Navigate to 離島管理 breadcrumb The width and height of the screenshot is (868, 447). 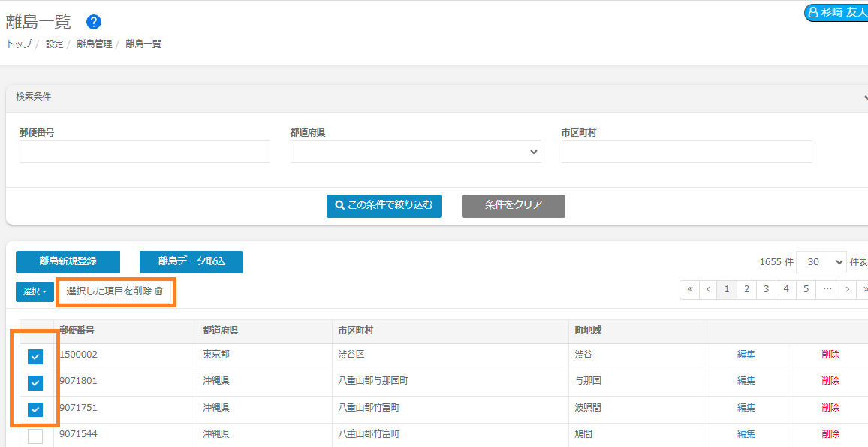pyautogui.click(x=94, y=44)
